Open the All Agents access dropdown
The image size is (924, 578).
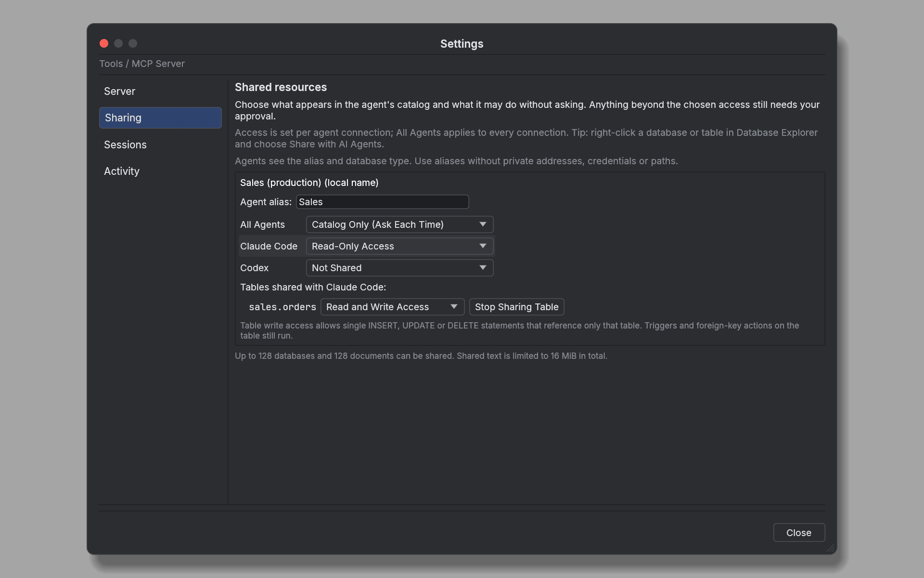pyautogui.click(x=399, y=224)
